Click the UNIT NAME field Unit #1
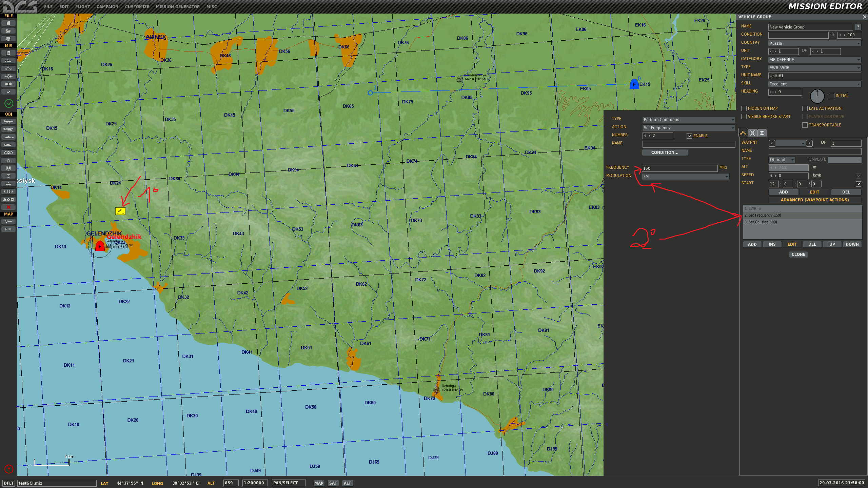868x488 pixels. 814,76
